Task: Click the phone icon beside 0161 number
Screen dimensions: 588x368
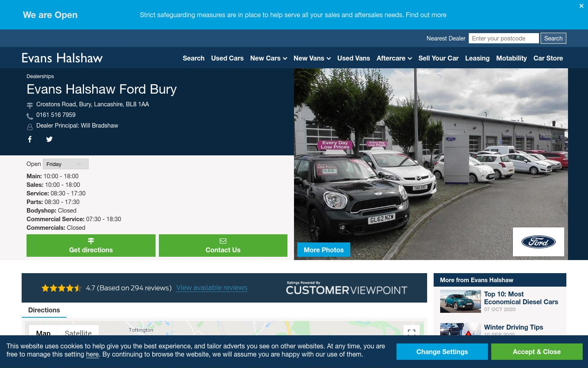Action: (x=30, y=116)
